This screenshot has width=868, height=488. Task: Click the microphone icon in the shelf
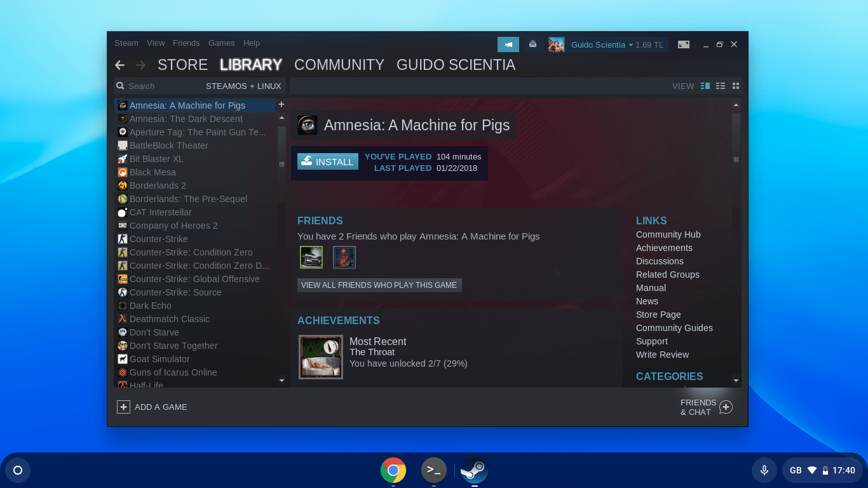coord(764,470)
